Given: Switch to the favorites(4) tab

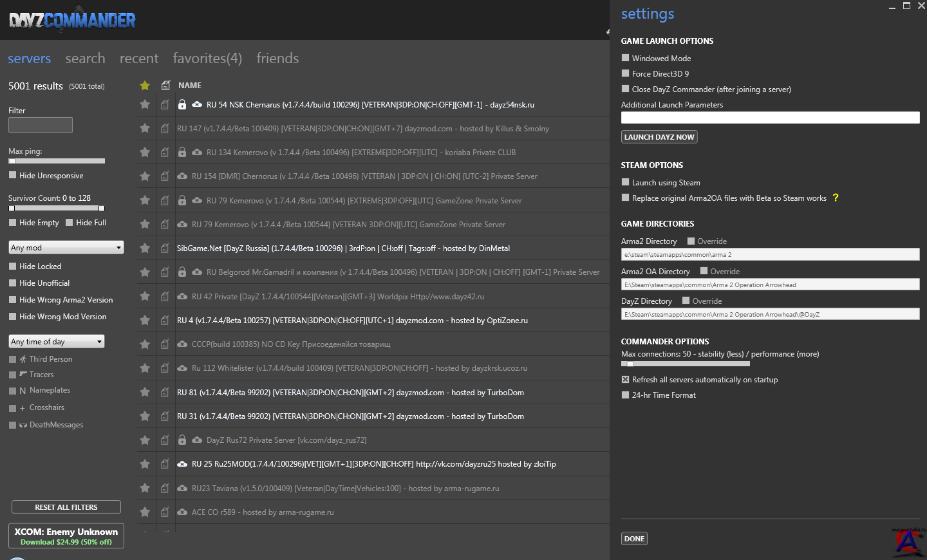Looking at the screenshot, I should point(207,59).
